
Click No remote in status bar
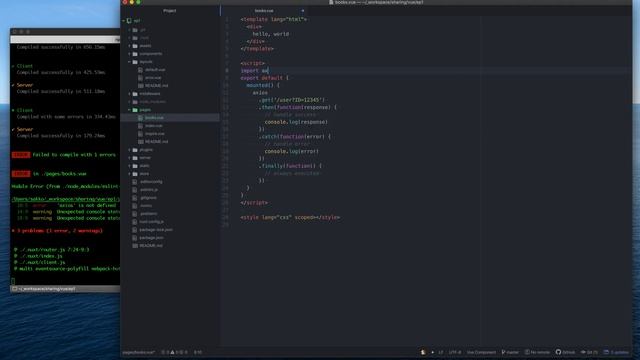click(538, 352)
